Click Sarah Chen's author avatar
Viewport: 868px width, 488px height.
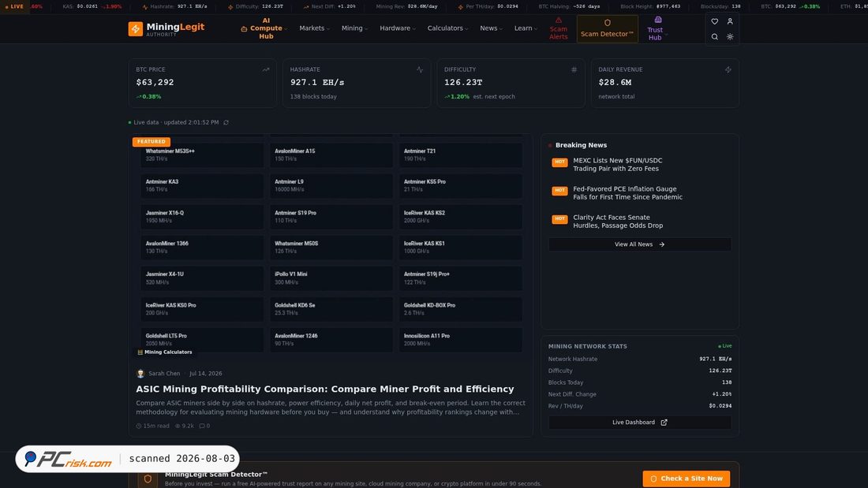[140, 374]
